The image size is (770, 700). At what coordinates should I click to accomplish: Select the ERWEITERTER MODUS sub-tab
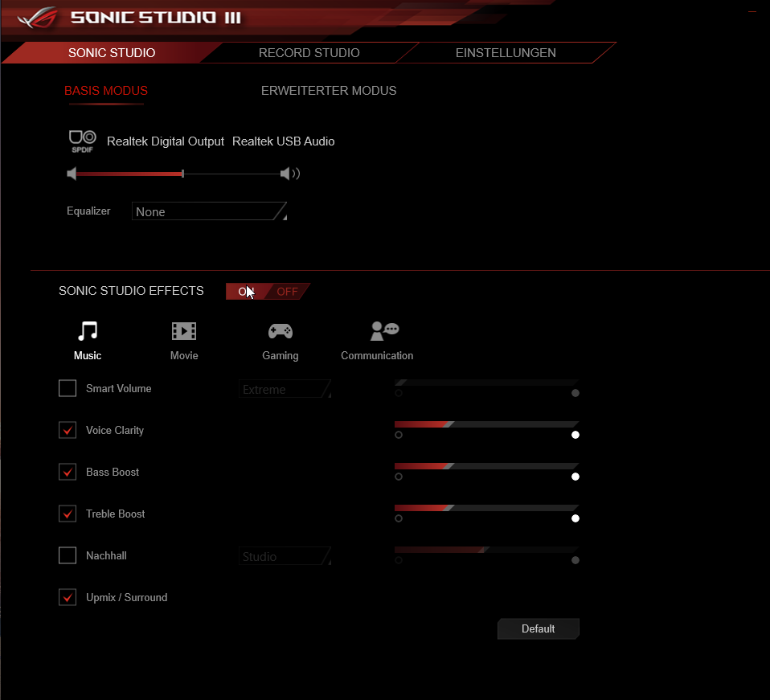click(x=329, y=91)
